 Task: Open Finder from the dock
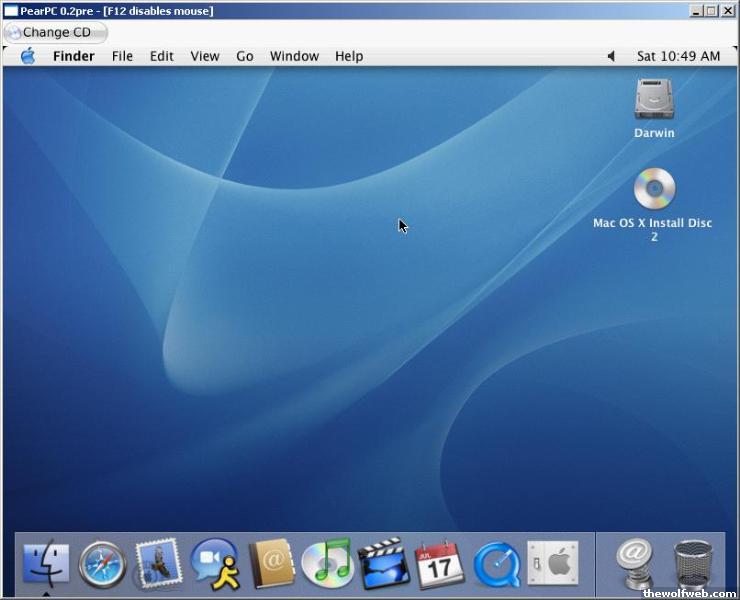click(x=46, y=564)
